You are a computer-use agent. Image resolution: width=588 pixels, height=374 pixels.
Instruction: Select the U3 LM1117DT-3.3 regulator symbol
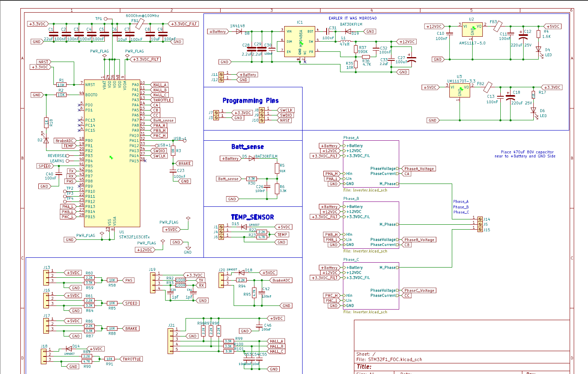pos(460,91)
